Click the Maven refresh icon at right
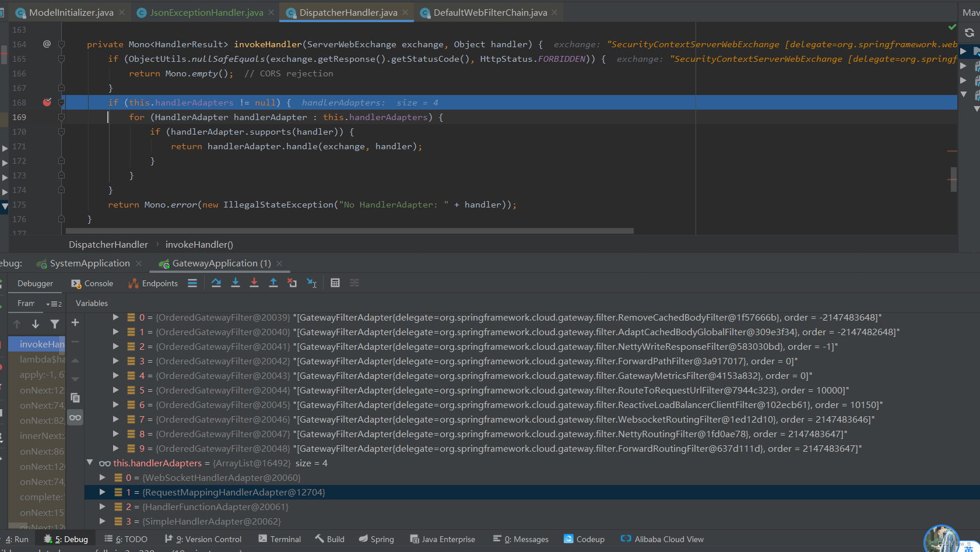This screenshot has width=980, height=552. 970,33
